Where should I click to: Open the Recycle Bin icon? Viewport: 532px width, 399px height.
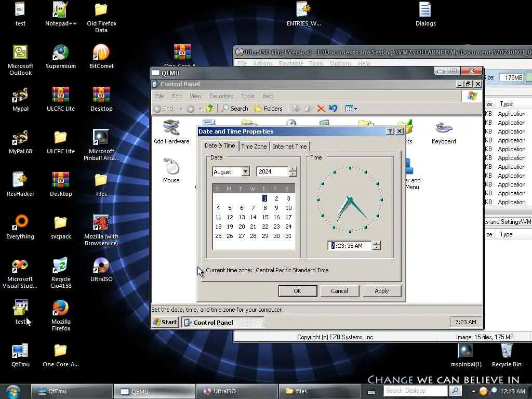coord(507,355)
